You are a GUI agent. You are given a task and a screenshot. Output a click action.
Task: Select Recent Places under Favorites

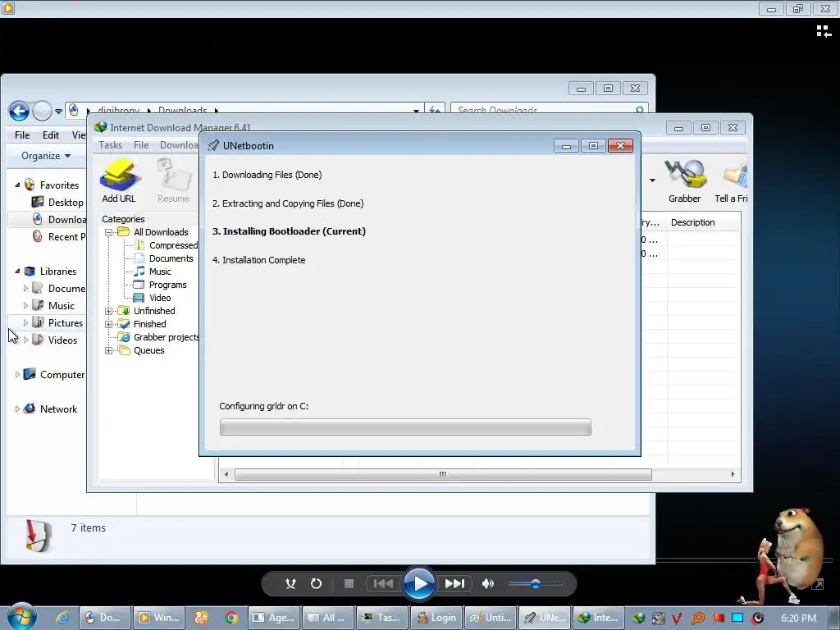(x=59, y=237)
